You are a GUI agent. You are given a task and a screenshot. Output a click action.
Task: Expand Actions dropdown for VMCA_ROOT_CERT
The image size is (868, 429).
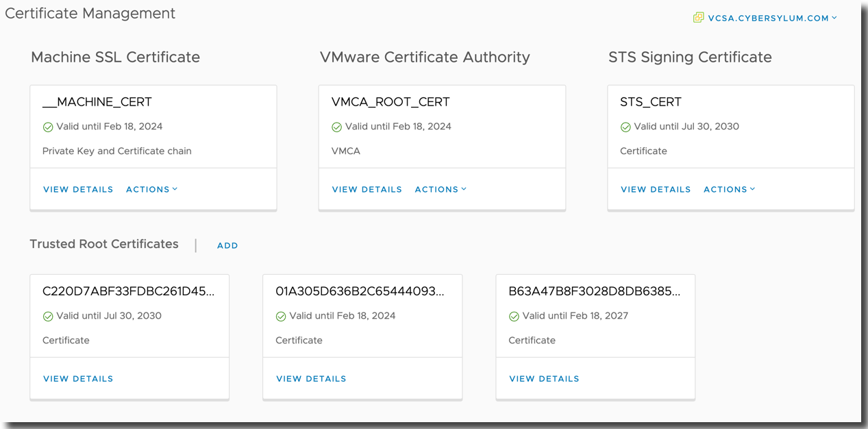pos(441,189)
